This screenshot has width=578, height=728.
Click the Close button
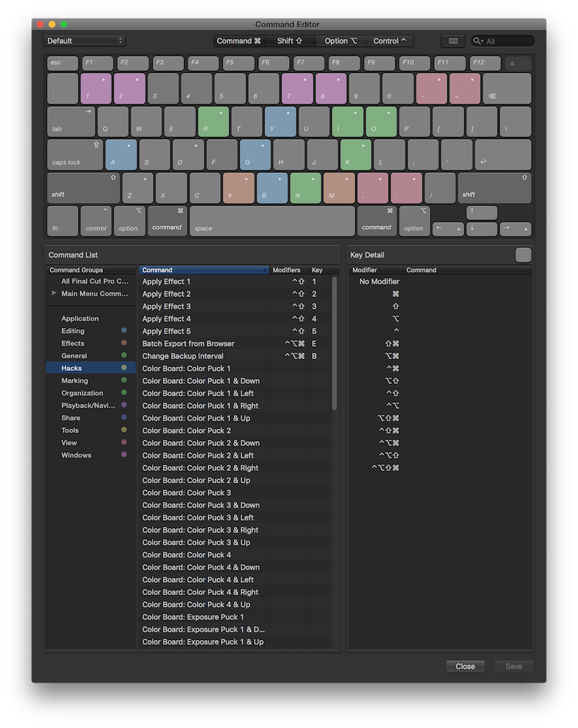(x=465, y=666)
